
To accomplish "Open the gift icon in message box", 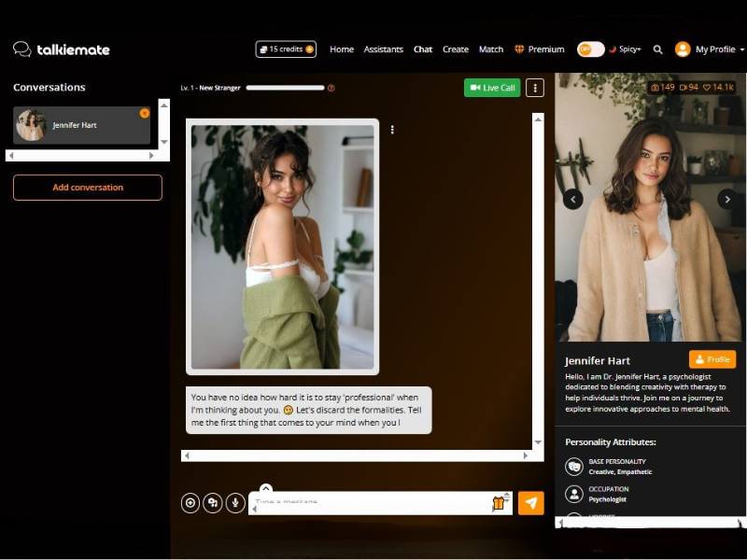I will pos(499,503).
